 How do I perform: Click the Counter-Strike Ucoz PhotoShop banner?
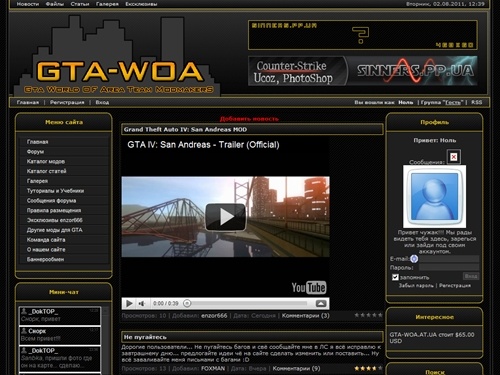[x=363, y=71]
